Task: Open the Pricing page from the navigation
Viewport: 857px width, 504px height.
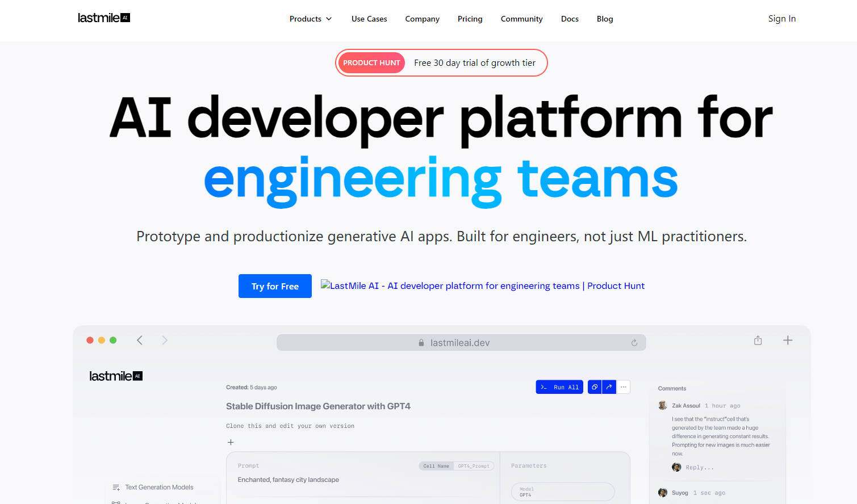Action: 470,19
